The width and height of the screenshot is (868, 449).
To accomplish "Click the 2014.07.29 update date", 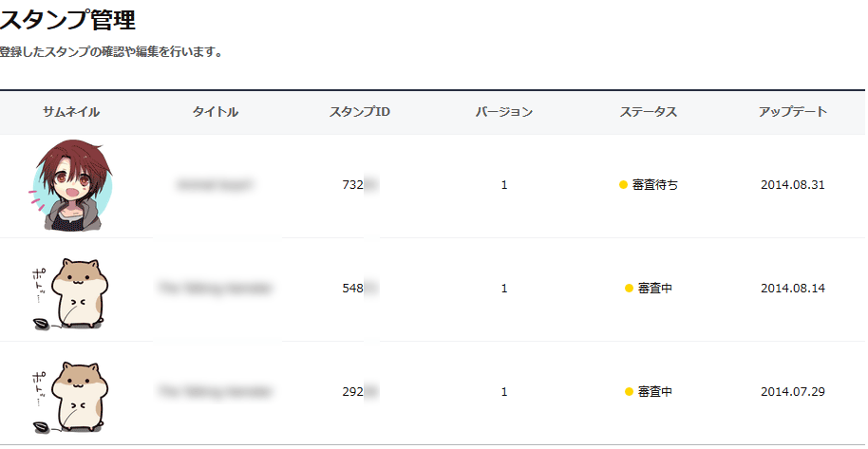I will (x=793, y=391).
